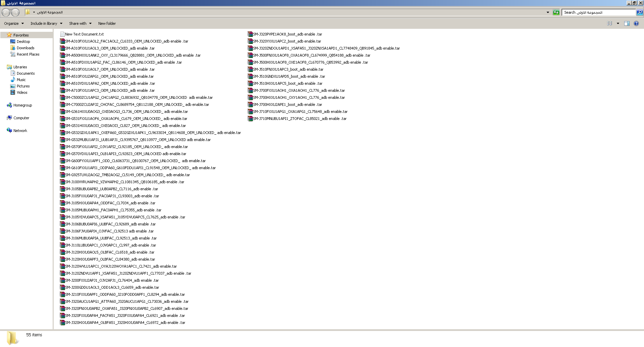Click archive icon of SM-G600FYXXU1APF1 file
Screen dimensions: 644x347
tap(62, 161)
